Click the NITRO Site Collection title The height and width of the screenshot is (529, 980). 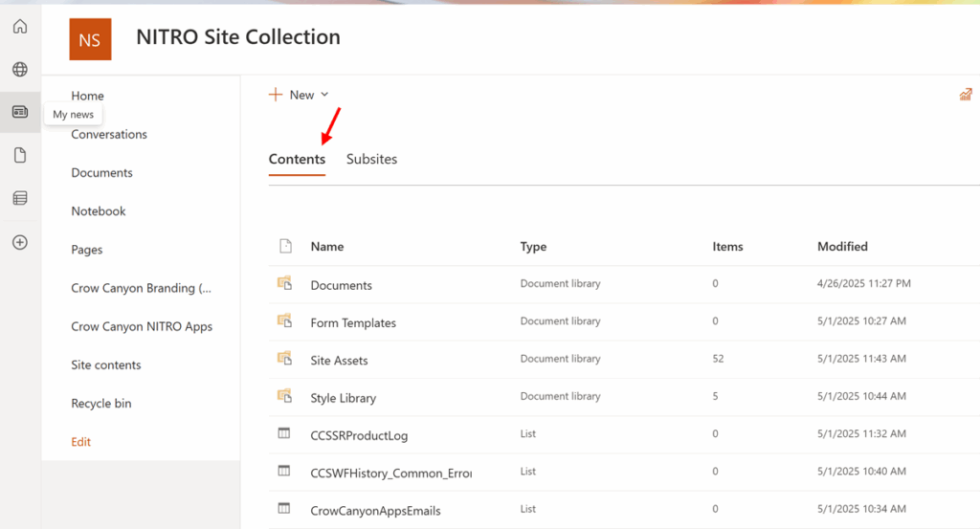(238, 37)
